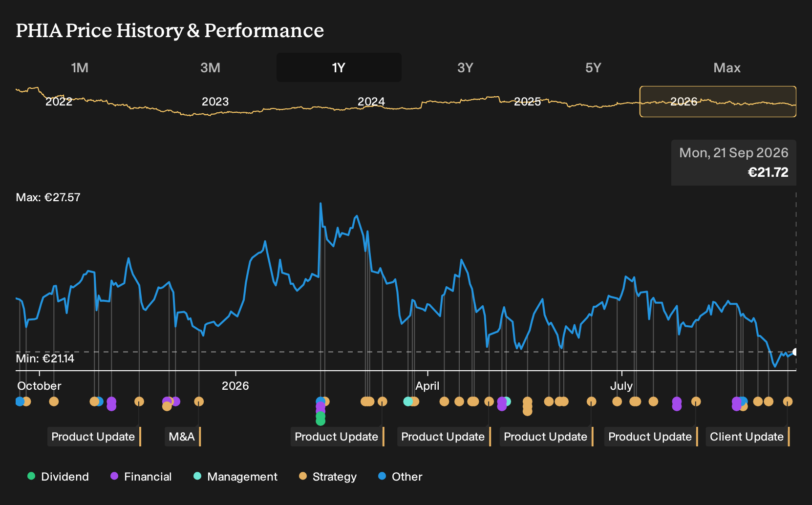
Task: Open the Product Update label below the April axis mark
Action: coord(444,437)
